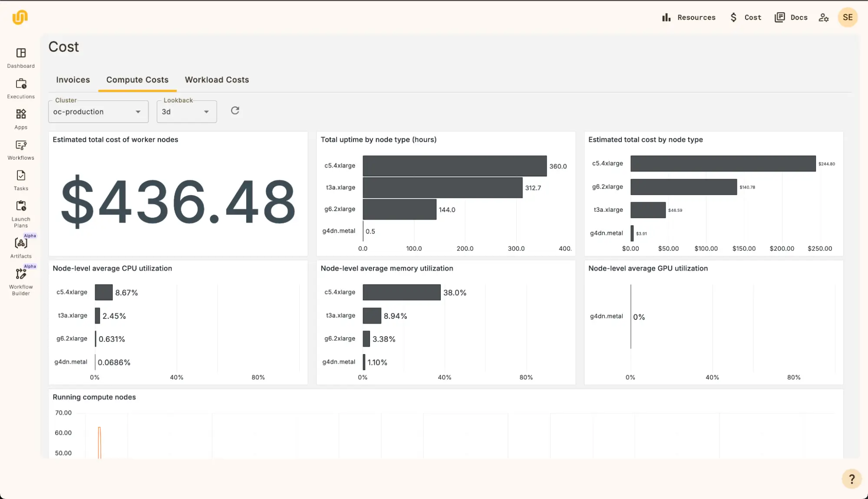Click the user management icon

tap(823, 17)
